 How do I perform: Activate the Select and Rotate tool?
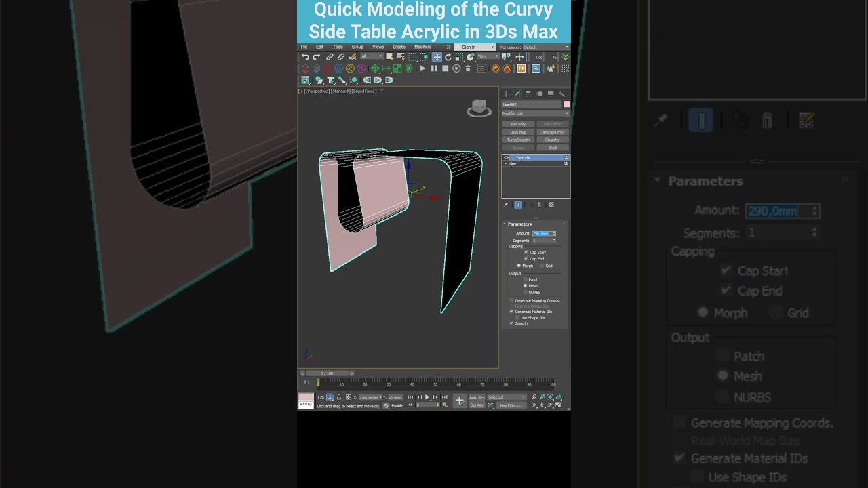448,57
